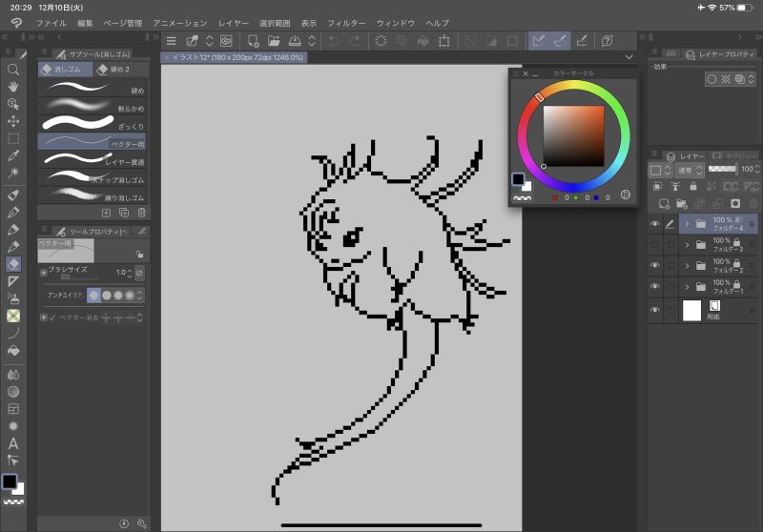Click the New raster layer icon
Image resolution: width=763 pixels, height=532 pixels.
(664, 204)
